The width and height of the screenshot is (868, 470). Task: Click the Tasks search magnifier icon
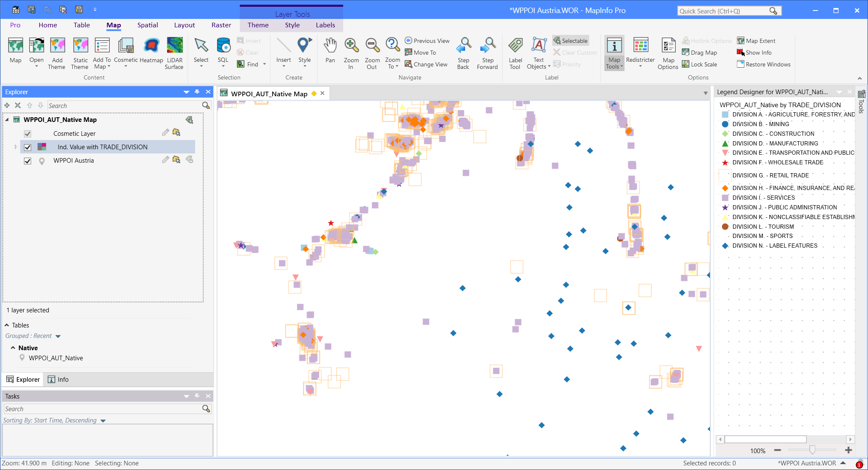206,409
